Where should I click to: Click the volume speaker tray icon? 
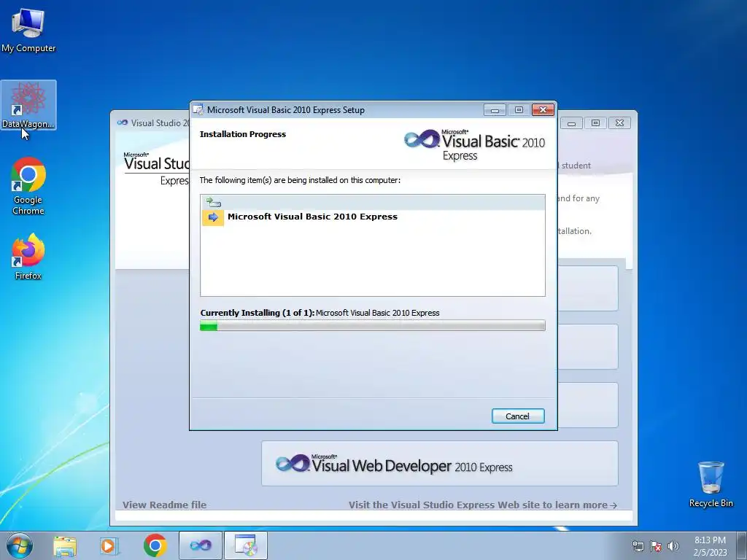tap(673, 546)
